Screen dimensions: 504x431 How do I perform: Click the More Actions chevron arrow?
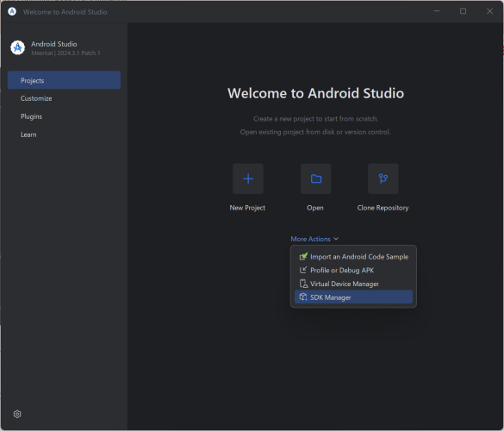pos(336,239)
